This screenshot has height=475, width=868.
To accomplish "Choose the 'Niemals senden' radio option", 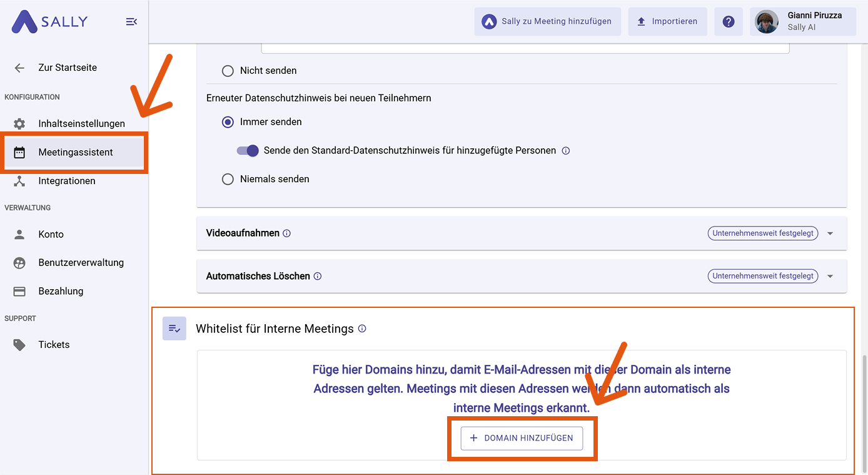I will 228,180.
